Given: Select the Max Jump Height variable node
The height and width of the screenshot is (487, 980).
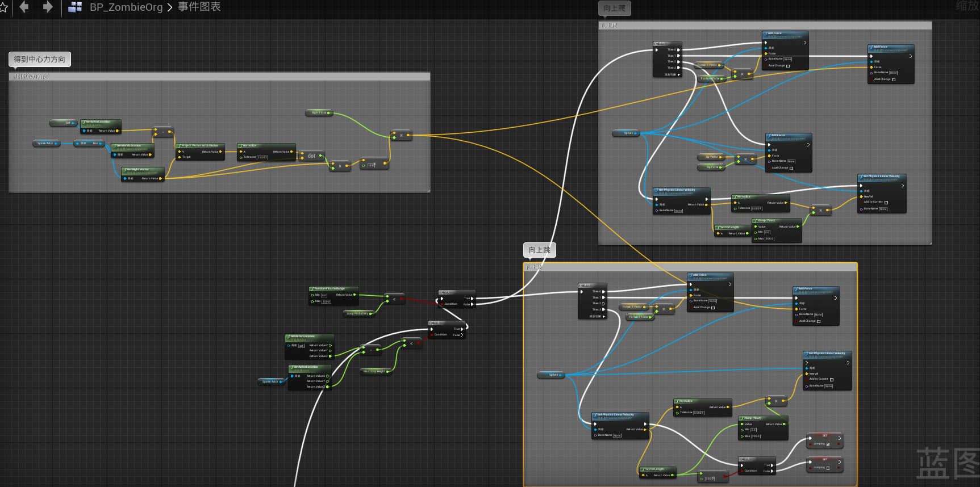Looking at the screenshot, I should pos(376,371).
